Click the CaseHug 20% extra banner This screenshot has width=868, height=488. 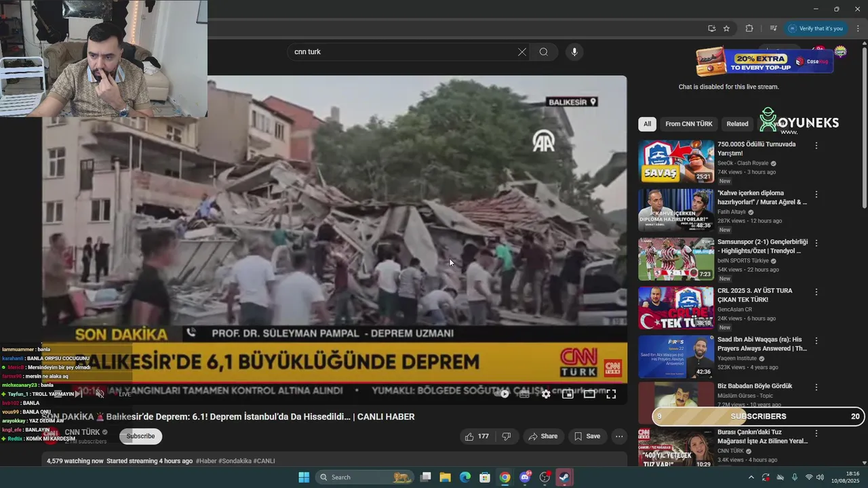[x=764, y=62]
